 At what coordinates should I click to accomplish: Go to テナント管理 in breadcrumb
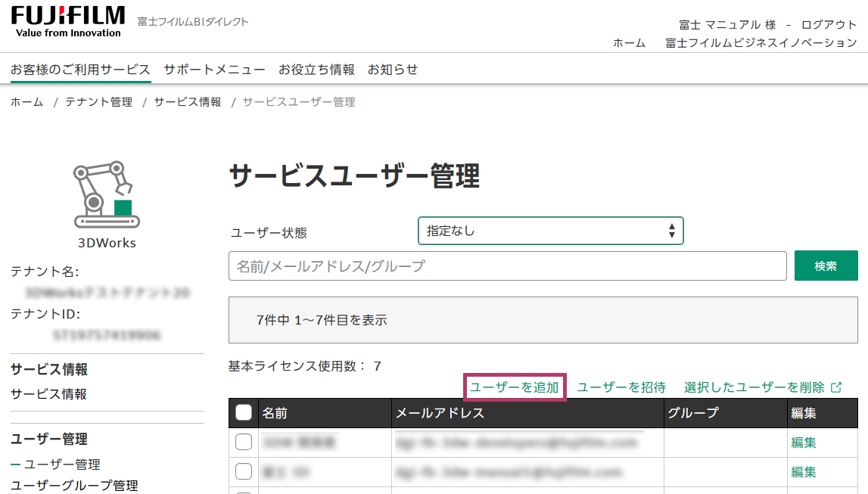point(98,102)
